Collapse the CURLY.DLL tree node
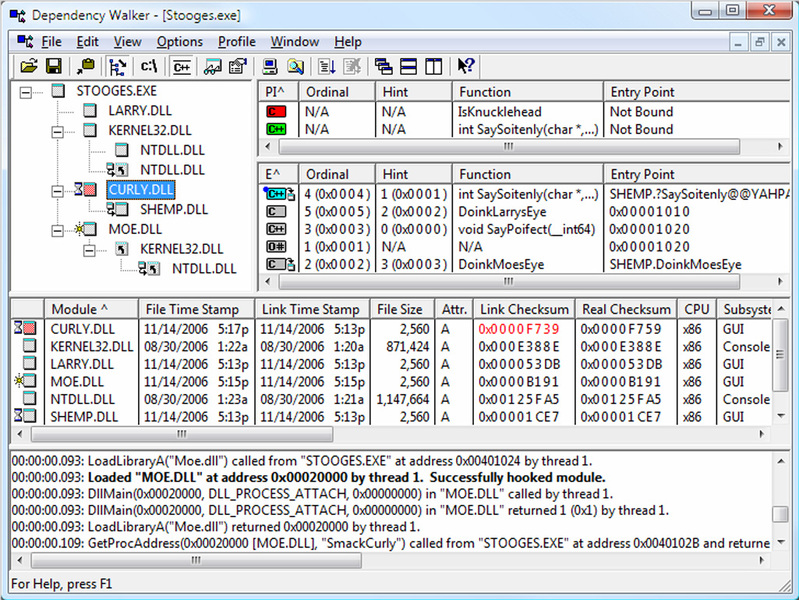 click(x=58, y=191)
